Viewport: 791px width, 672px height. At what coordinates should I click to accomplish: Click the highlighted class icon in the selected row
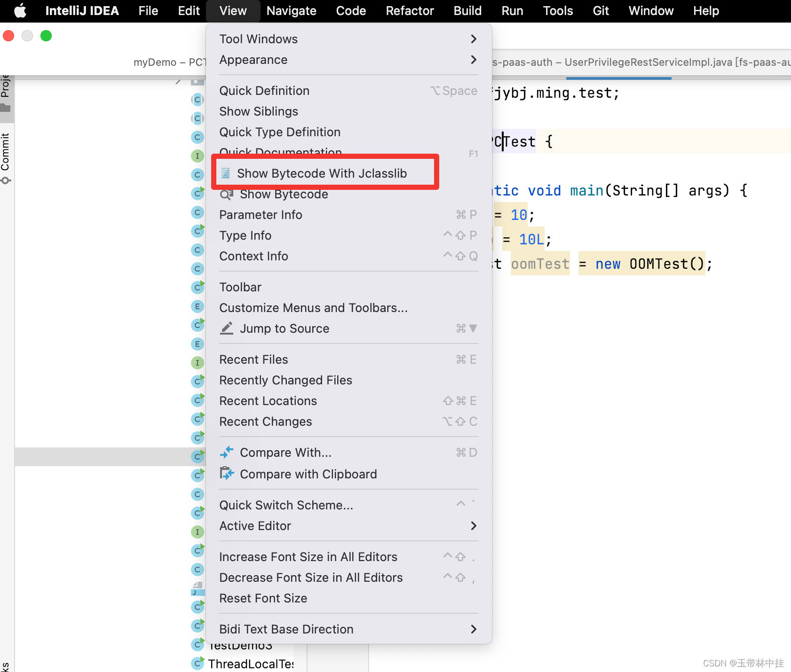(x=198, y=456)
